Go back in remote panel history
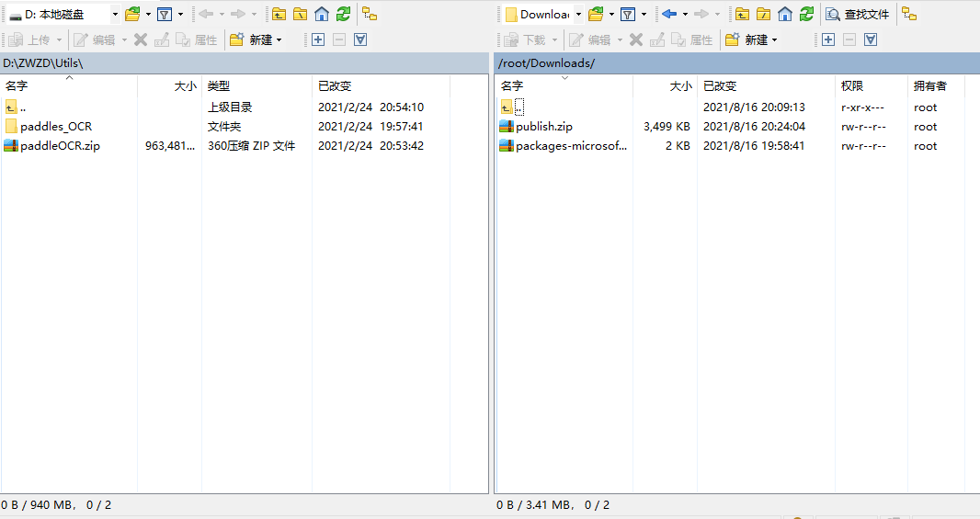The height and width of the screenshot is (519, 980). click(x=669, y=14)
